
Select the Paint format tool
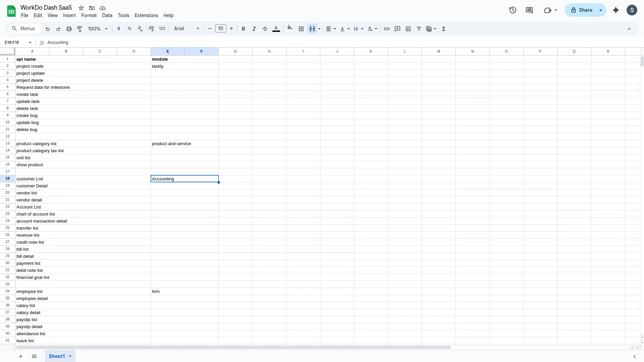tap(79, 28)
